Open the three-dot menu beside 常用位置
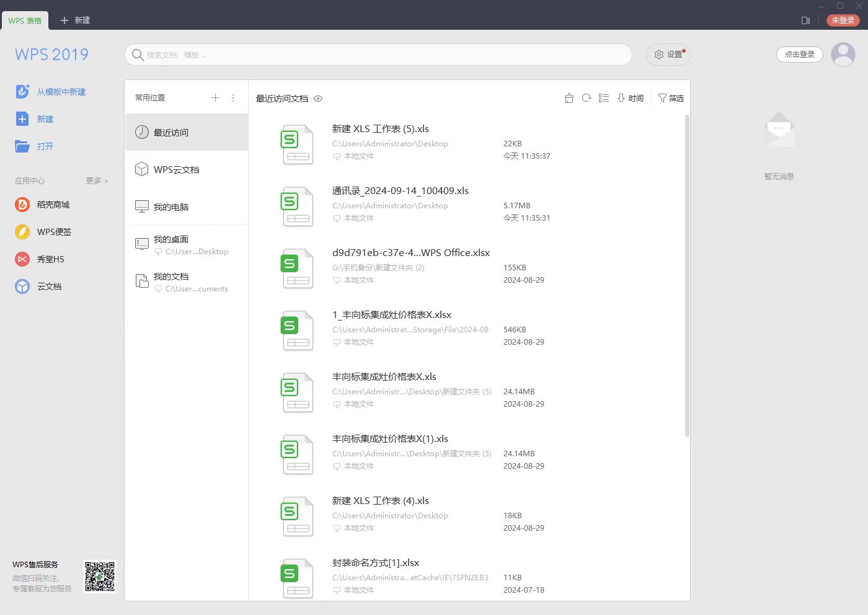 tap(233, 98)
